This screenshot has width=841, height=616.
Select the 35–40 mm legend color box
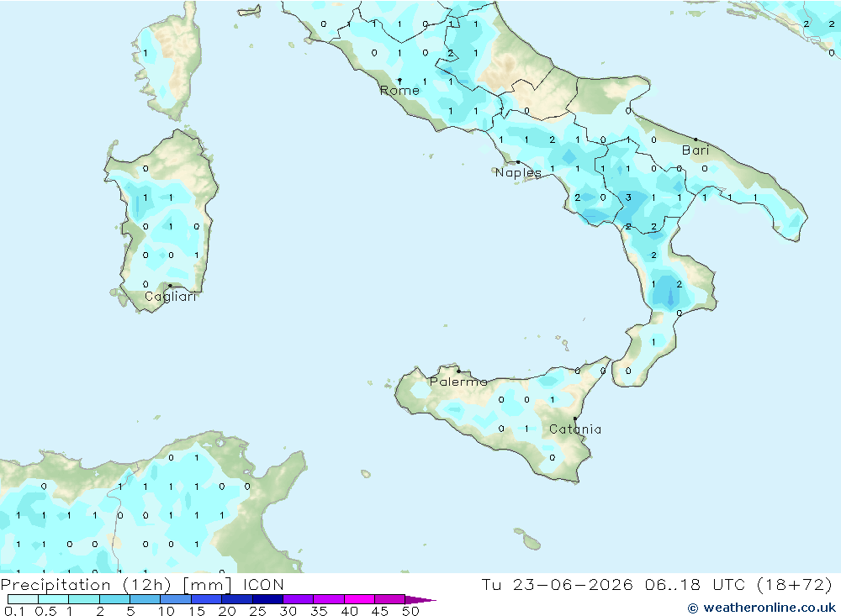coord(328,599)
